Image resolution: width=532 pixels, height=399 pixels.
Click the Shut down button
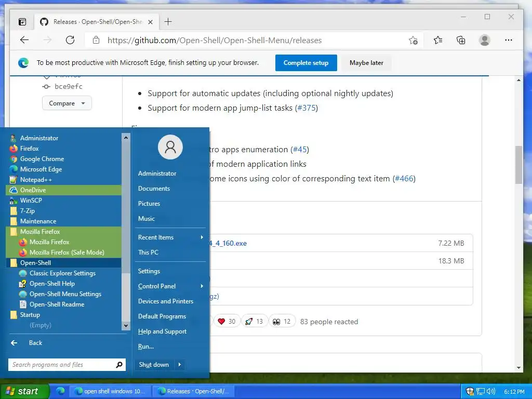[x=155, y=365]
